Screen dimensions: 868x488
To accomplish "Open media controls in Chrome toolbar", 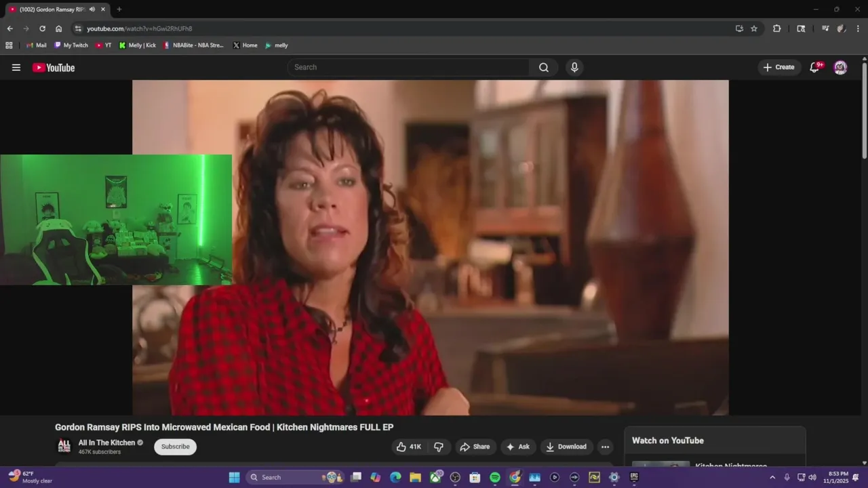I will click(825, 28).
